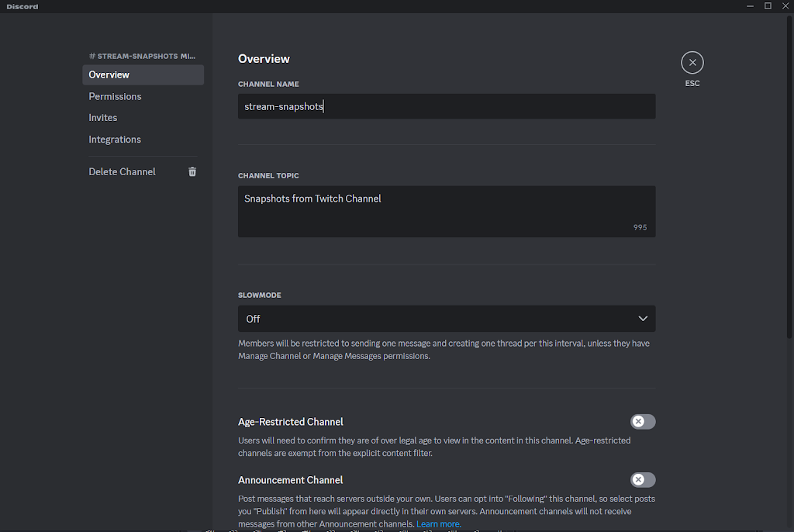The image size is (794, 532).
Task: Click the stream-snapshots channel name field
Action: (x=446, y=106)
